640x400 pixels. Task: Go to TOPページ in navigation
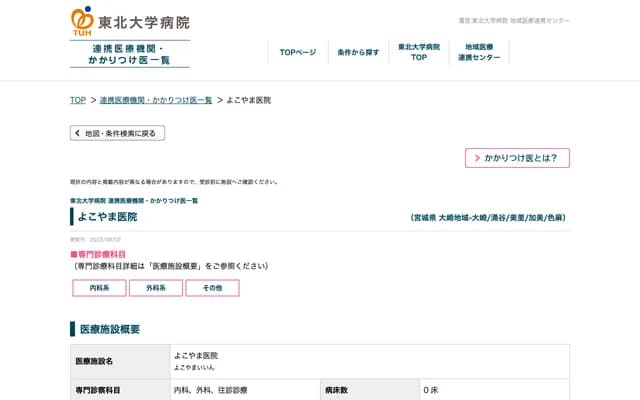click(x=297, y=52)
